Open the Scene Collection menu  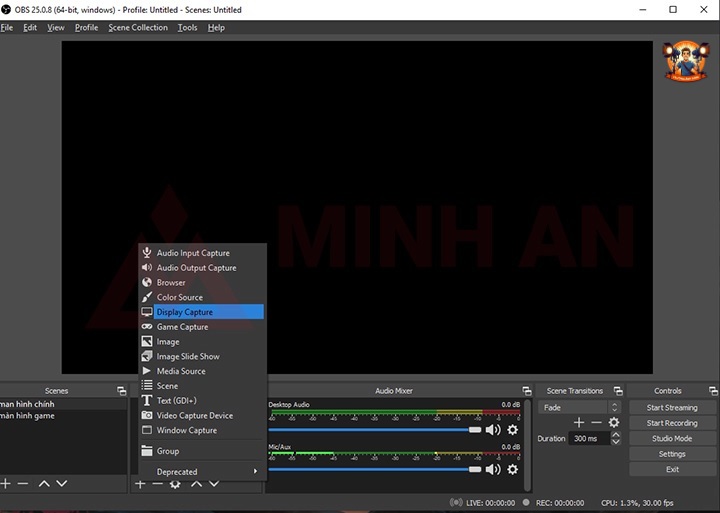tap(138, 28)
